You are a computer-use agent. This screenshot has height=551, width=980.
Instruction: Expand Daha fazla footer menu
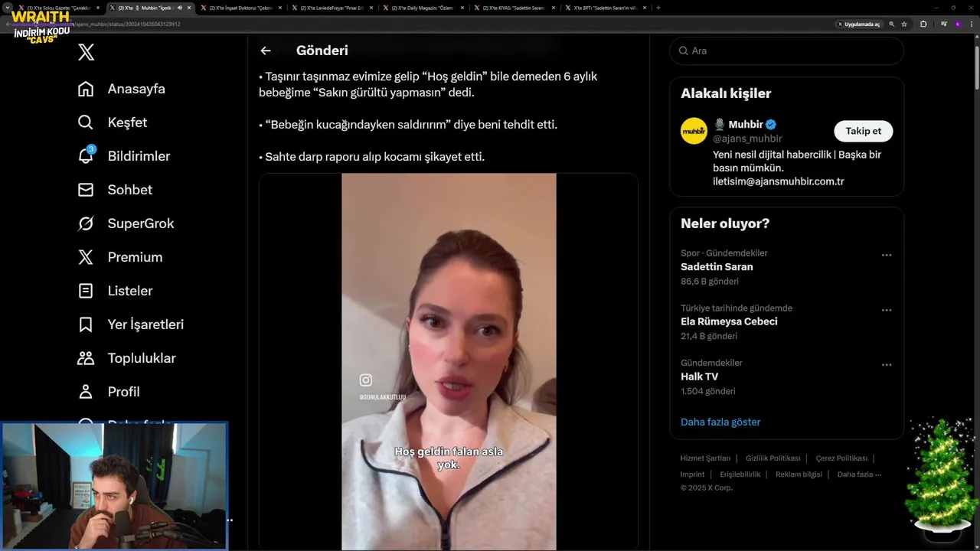click(x=859, y=474)
